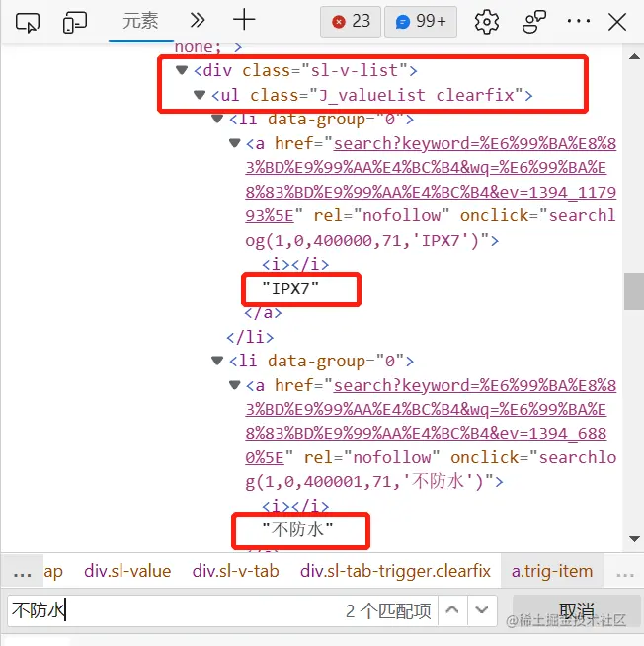Screen dimensions: 644x646
Task: Go to previous search match arrow
Action: [x=452, y=609]
